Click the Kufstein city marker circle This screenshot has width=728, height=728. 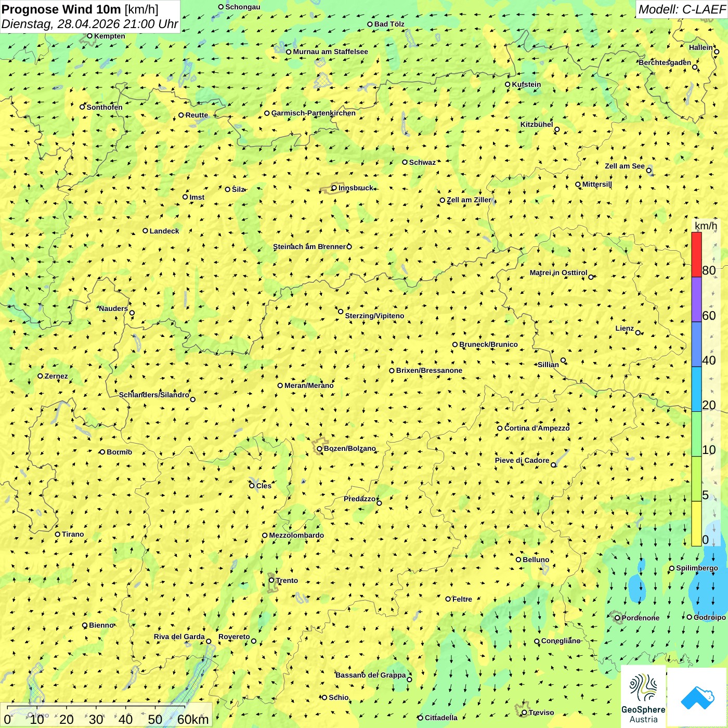click(508, 84)
